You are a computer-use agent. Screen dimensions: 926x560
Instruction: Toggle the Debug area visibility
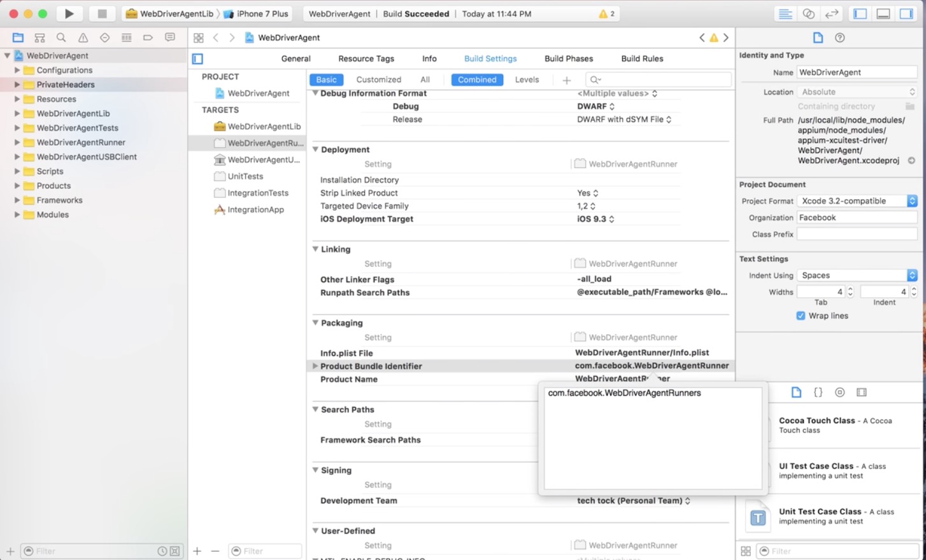coord(883,13)
